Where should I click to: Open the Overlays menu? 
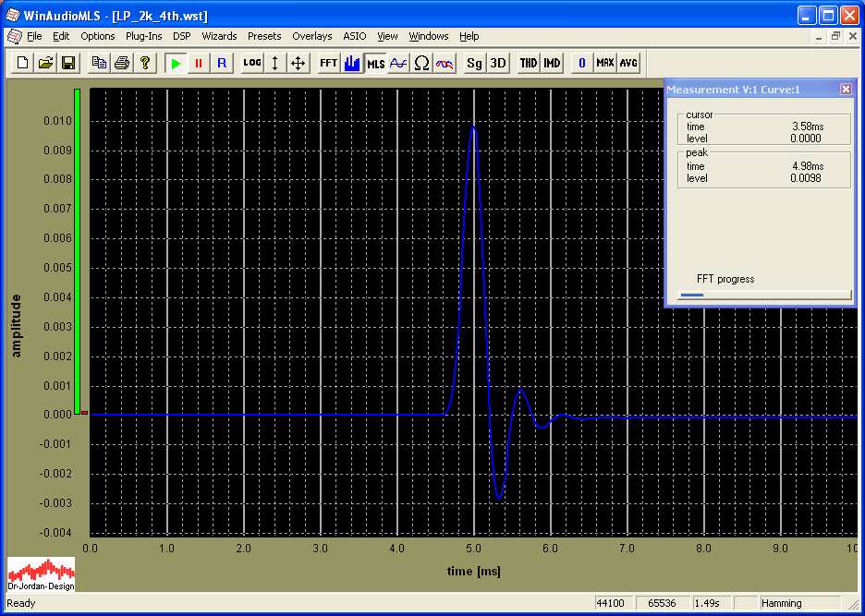pyautogui.click(x=311, y=36)
